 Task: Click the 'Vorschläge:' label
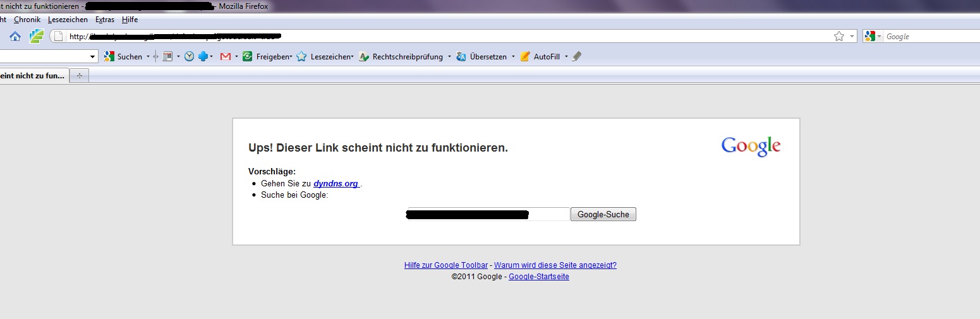(272, 171)
